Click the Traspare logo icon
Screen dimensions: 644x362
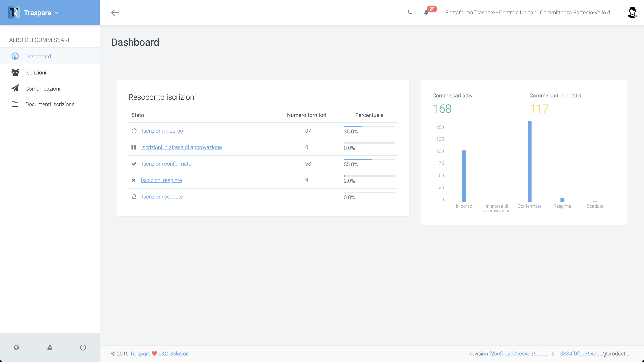coord(14,12)
